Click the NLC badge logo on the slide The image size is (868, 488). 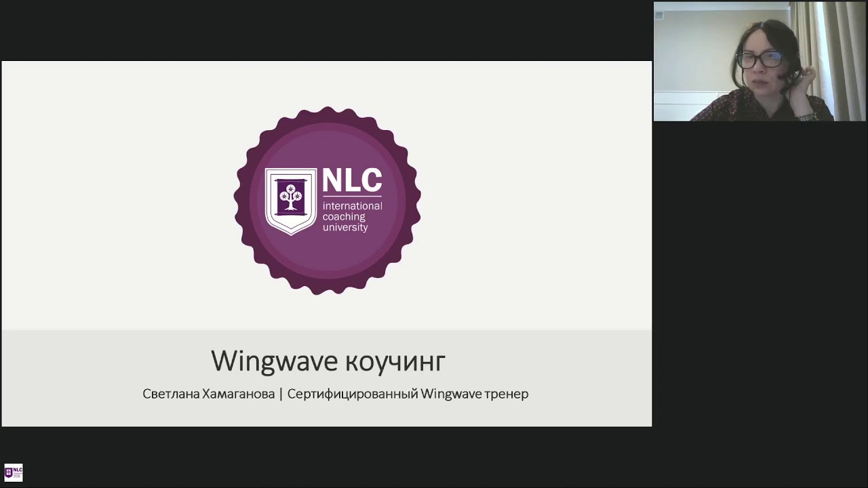point(328,201)
